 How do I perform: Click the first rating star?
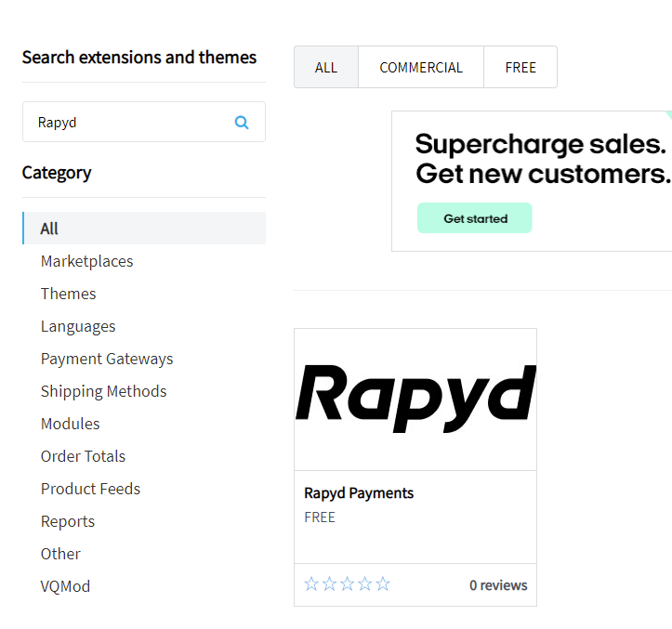[x=311, y=584]
